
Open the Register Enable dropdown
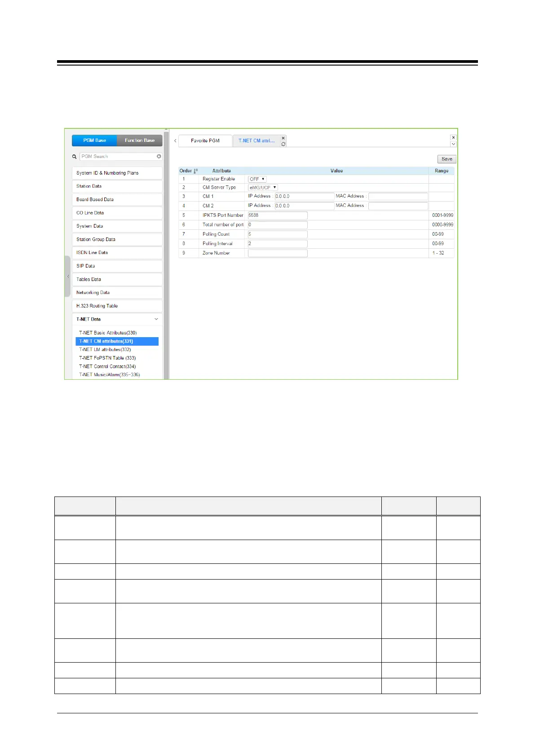(257, 179)
